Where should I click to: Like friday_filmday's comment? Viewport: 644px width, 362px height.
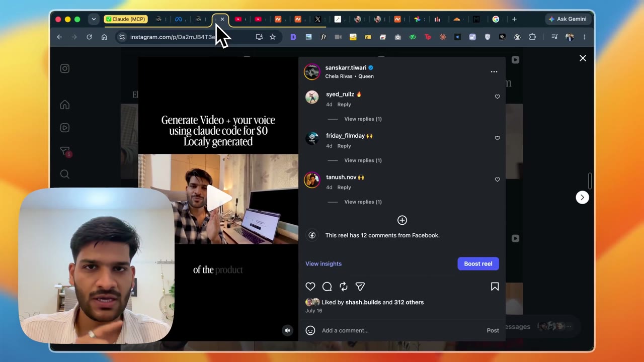click(498, 138)
